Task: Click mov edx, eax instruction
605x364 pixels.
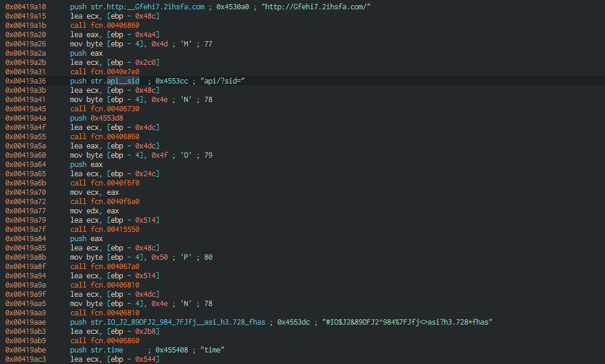Action: pyautogui.click(x=95, y=210)
